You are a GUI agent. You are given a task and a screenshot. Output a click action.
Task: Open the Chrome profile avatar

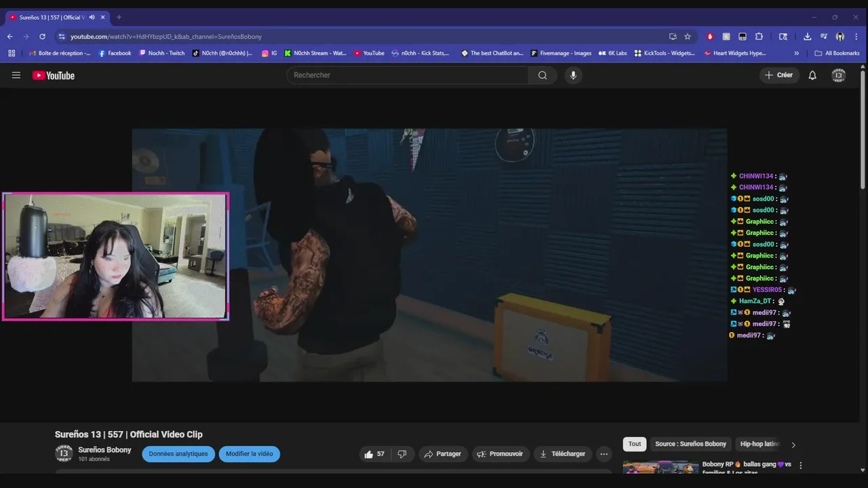(x=840, y=37)
